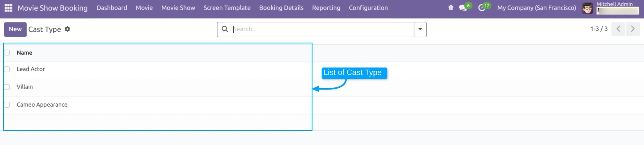Open the Movie menu

[x=144, y=8]
